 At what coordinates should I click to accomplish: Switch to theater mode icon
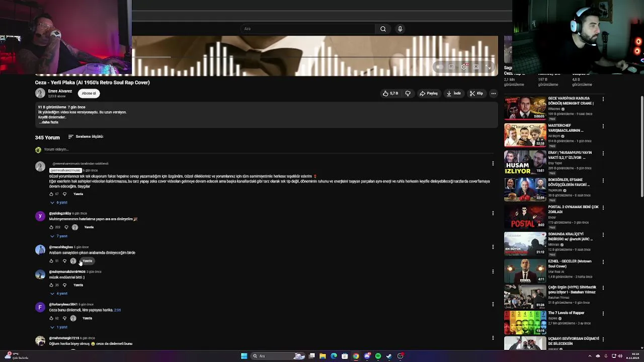pos(476,67)
